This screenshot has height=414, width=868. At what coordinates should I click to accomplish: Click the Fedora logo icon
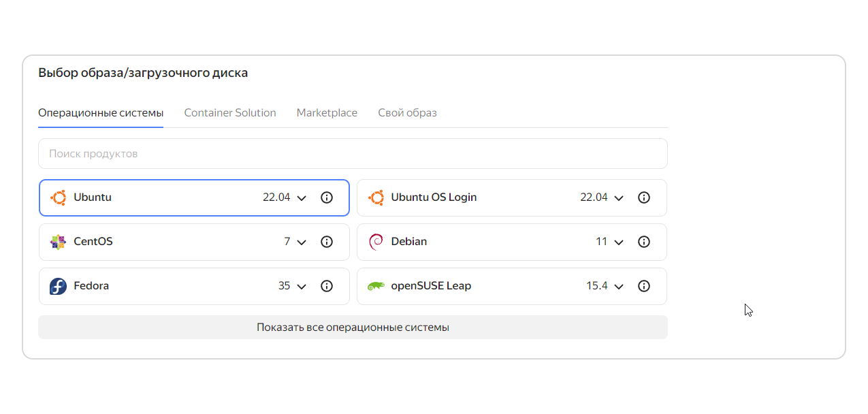tap(58, 286)
